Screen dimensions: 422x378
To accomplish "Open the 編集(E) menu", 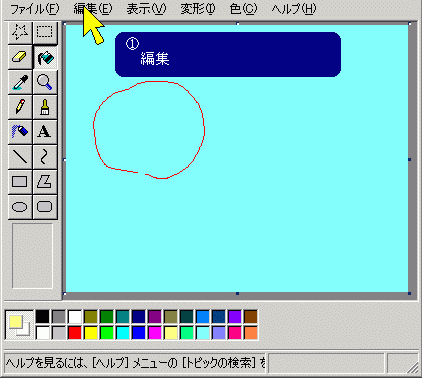I will (93, 9).
